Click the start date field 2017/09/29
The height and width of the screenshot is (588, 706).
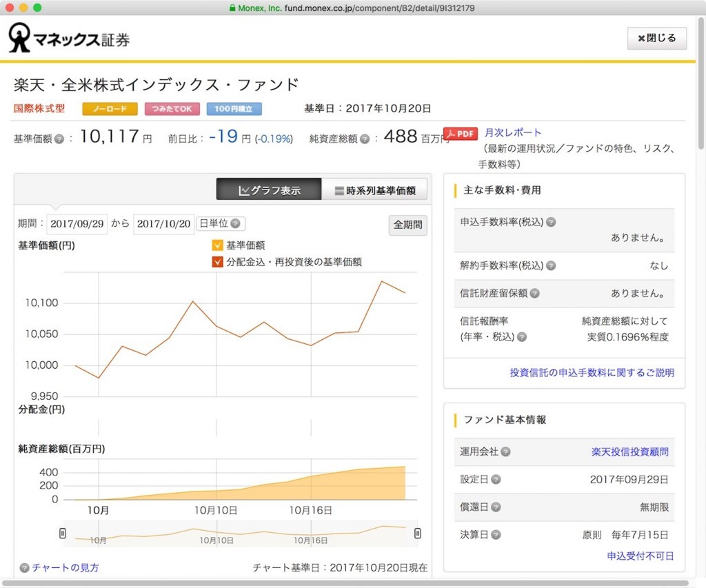77,224
